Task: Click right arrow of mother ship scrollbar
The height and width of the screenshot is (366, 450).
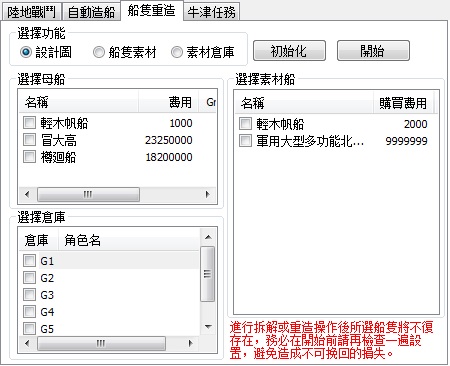Action: (x=208, y=194)
